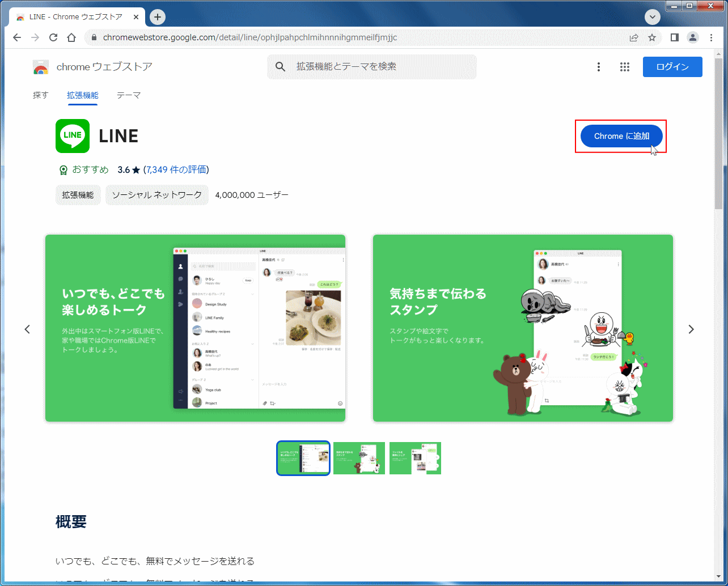Click the ログイン button
Image resolution: width=728 pixels, height=586 pixels.
tap(672, 67)
